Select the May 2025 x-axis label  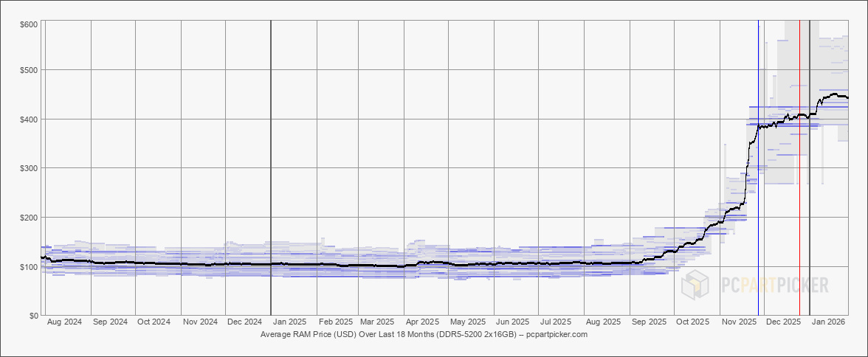[x=467, y=322]
